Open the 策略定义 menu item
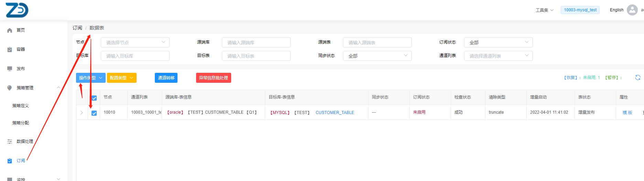Viewport: 644px width, 181px height. click(x=21, y=106)
